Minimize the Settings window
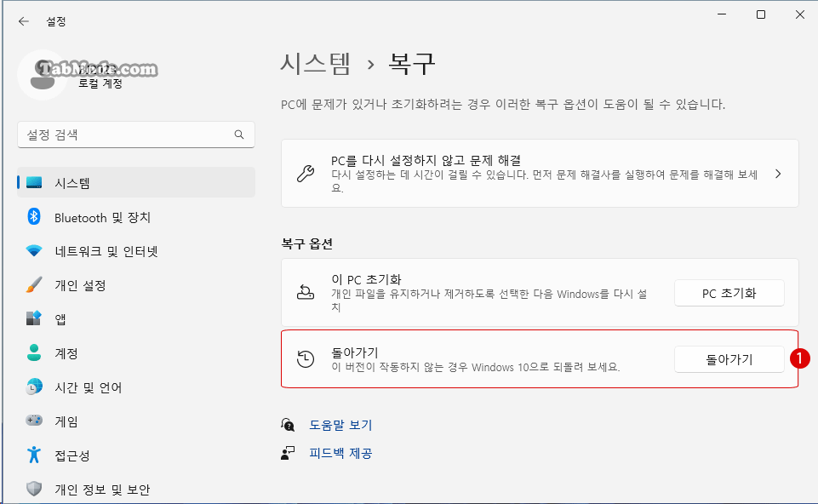Screen dimensions: 818x504 click(722, 14)
